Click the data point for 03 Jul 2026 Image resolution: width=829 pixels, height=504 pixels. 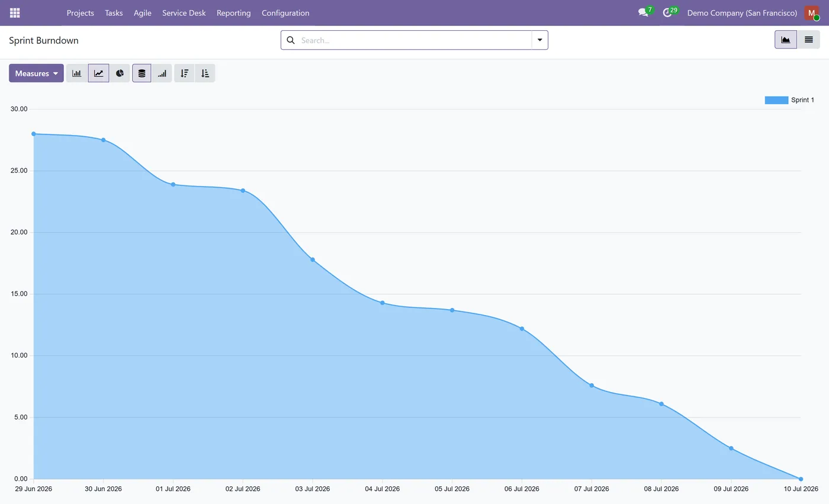tap(313, 259)
